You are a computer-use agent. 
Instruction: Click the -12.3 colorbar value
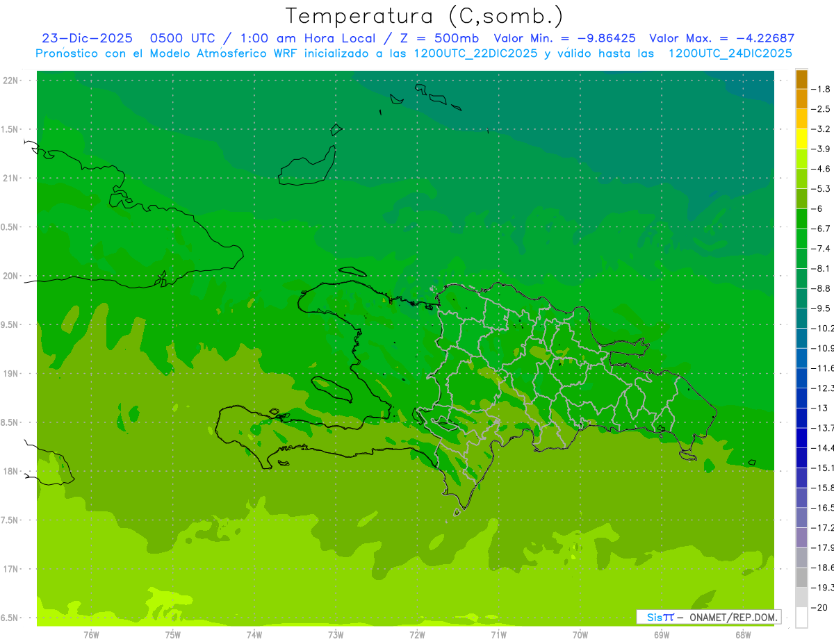coord(822,388)
